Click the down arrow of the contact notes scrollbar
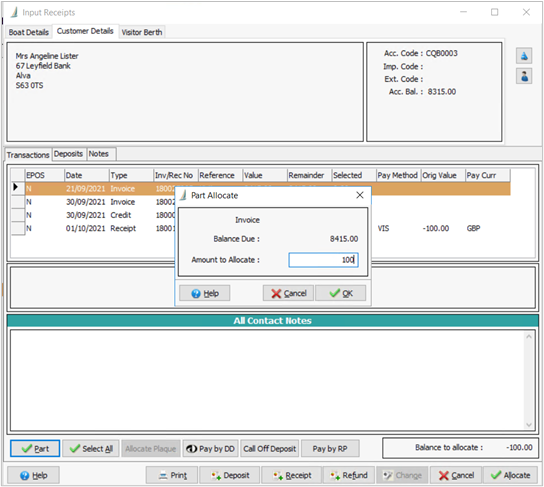Viewport: 544px width, 487px height. [529, 425]
